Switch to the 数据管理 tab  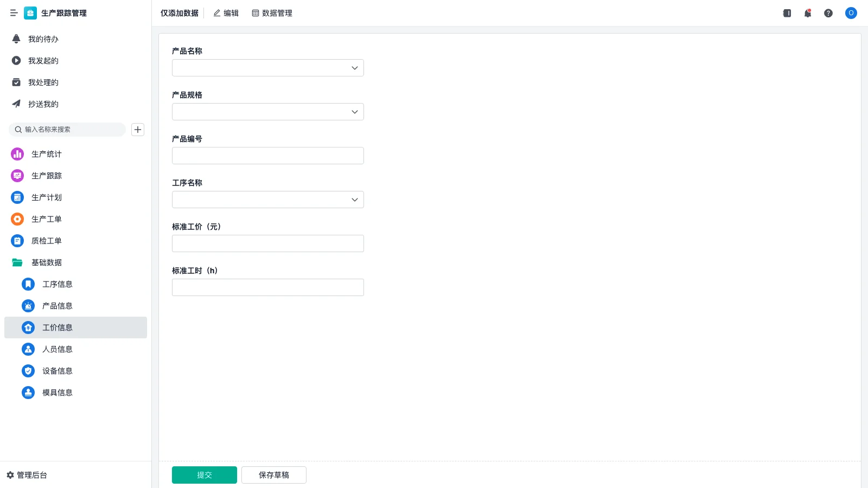click(272, 13)
